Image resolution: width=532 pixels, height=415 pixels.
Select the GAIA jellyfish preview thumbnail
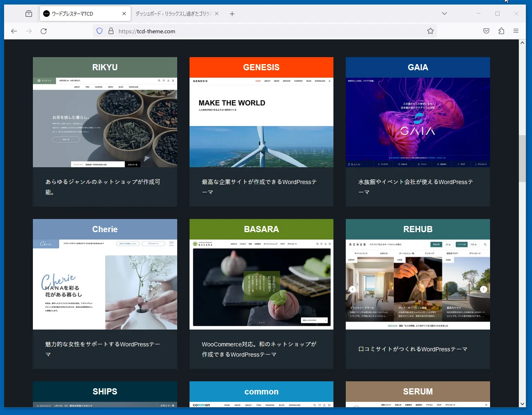(418, 122)
